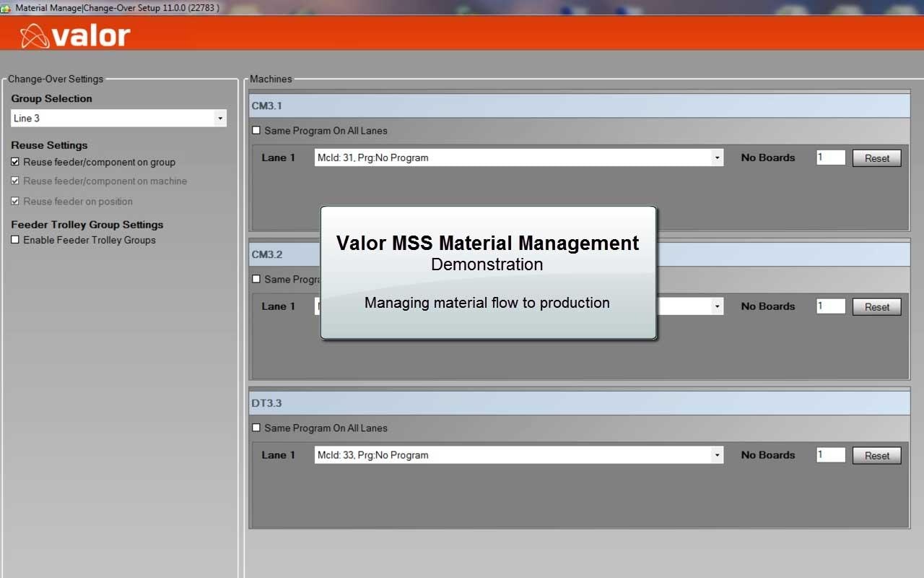Toggle Reuse feeder/component on machine checkbox
This screenshot has width=924, height=578.
click(15, 181)
